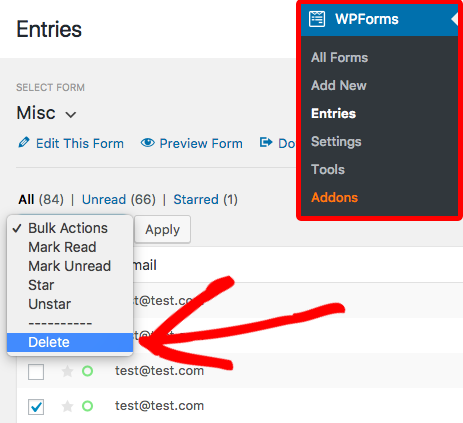Click the eye icon beside Preview Form

pos(147,143)
